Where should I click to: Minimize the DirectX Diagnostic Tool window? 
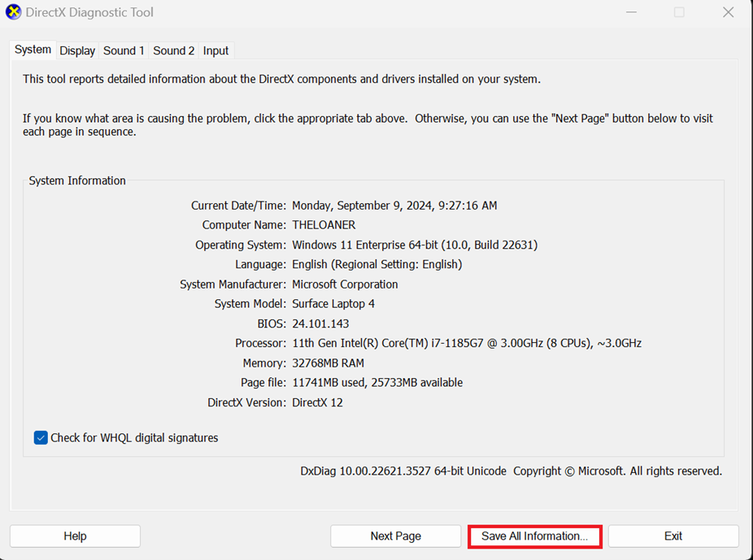(631, 12)
